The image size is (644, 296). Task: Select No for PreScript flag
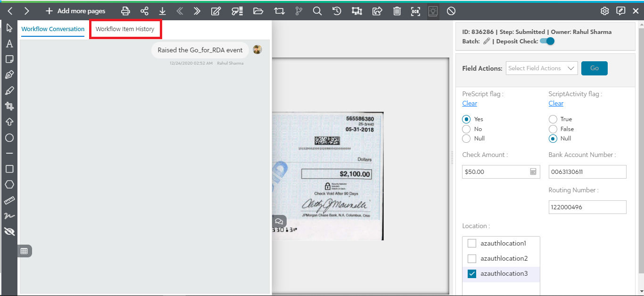[466, 129]
